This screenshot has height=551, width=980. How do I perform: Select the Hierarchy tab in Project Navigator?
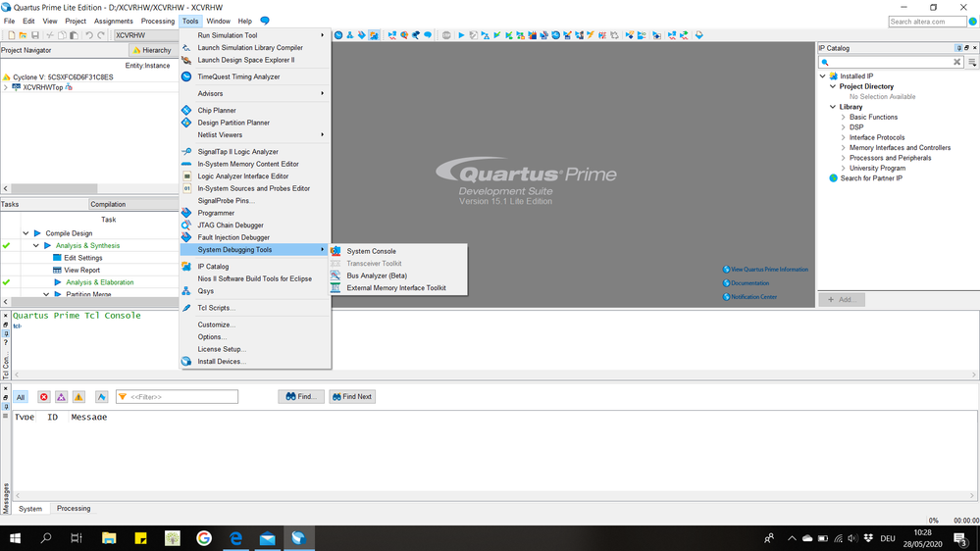153,50
